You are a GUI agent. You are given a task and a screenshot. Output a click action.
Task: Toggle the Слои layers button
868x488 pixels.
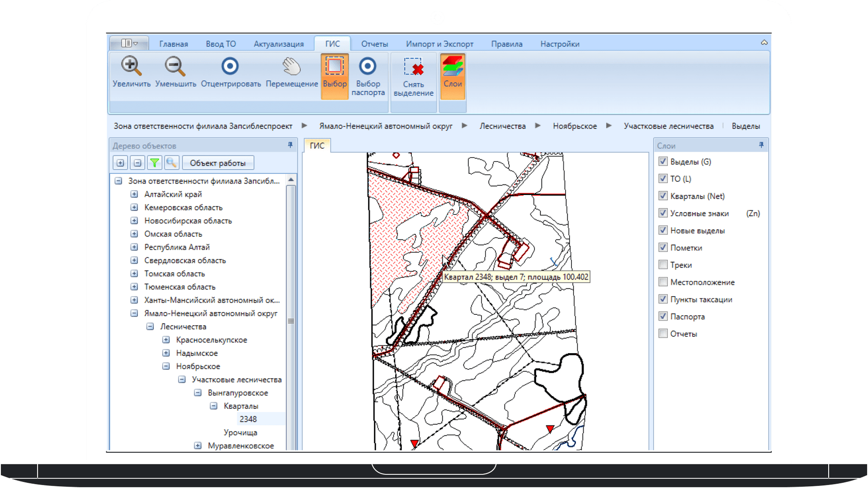pos(453,76)
